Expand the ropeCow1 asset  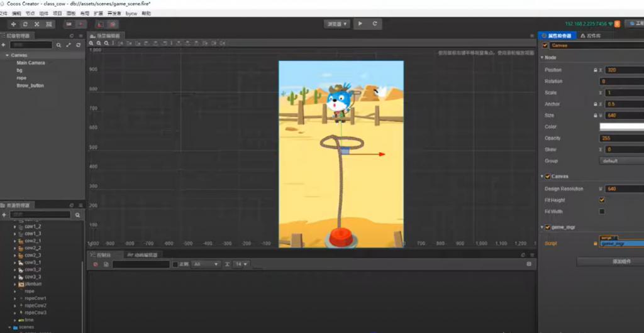pos(15,298)
